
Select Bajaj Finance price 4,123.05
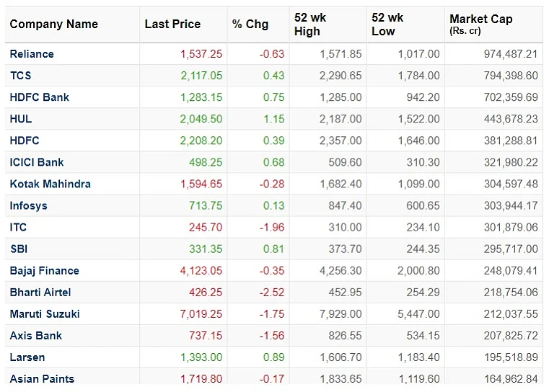201,271
